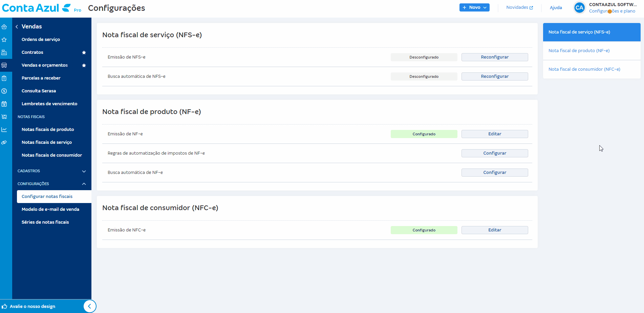Open Modelo de e-mail de venda
The width and height of the screenshot is (644, 313).
click(x=50, y=209)
